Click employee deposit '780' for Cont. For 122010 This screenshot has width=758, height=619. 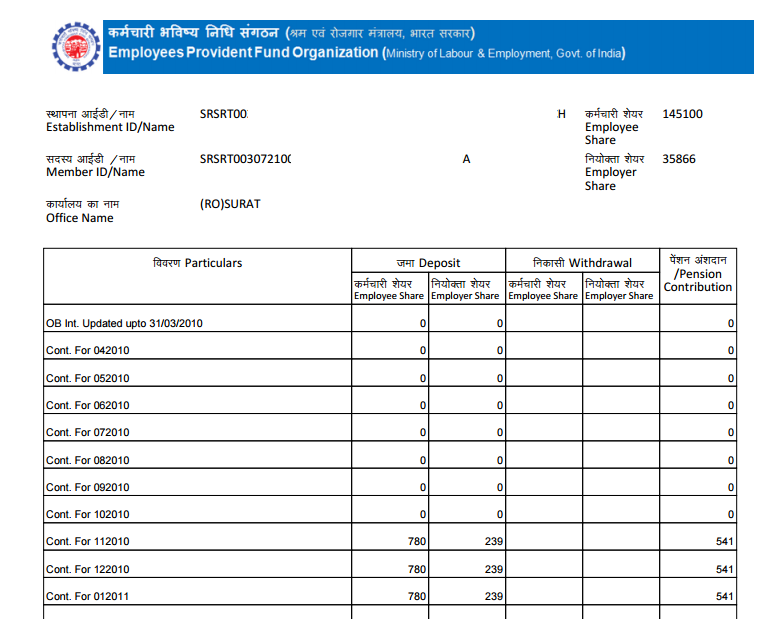(x=417, y=570)
